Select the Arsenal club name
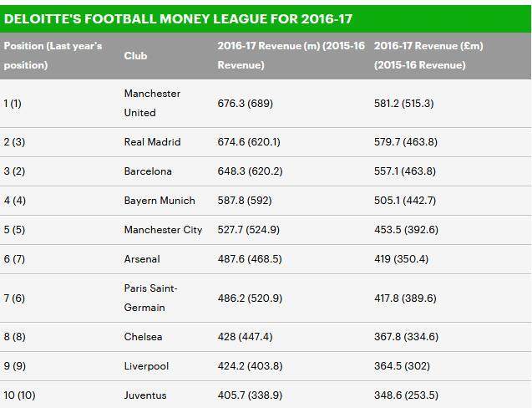Screen dimensions: 532x408 (142, 259)
